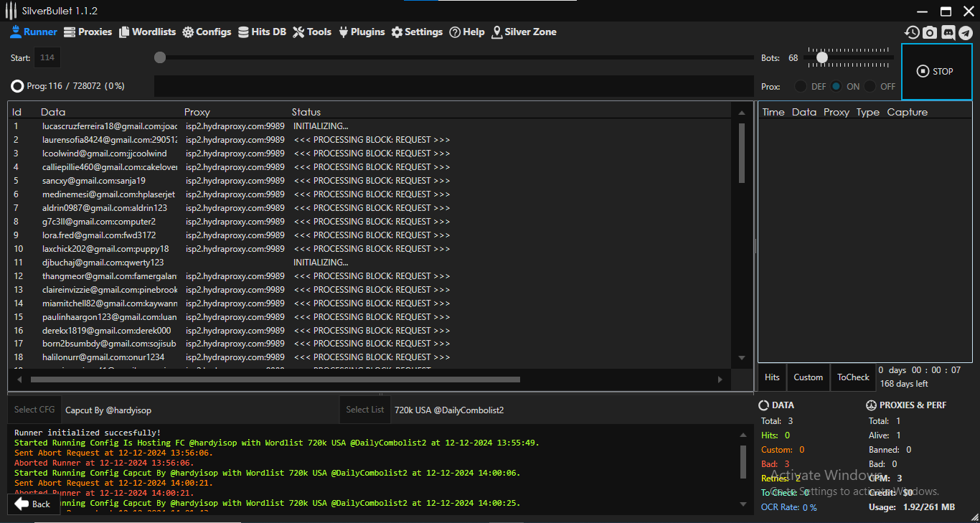Click the Telegram icon in the top right
This screenshot has width=980, height=523.
[x=966, y=32]
